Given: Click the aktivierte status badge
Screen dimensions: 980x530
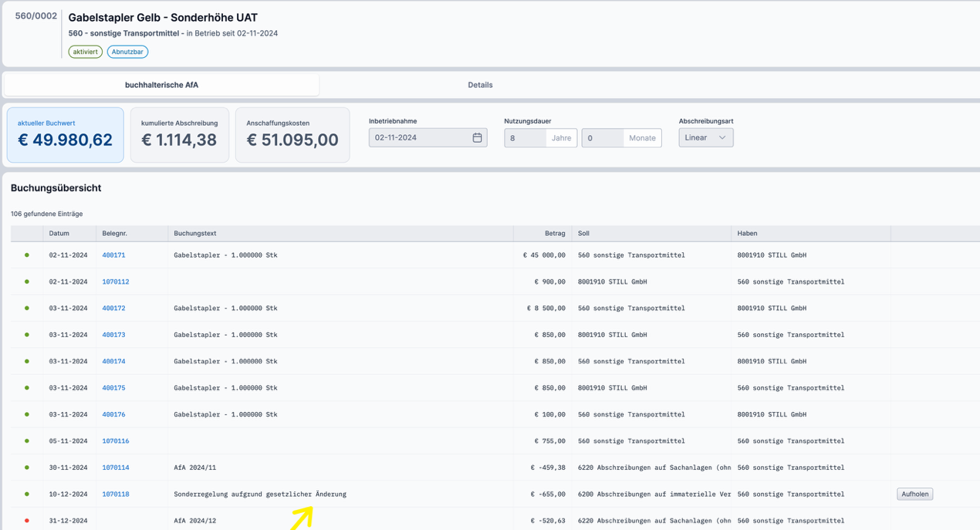Looking at the screenshot, I should pyautogui.click(x=85, y=52).
